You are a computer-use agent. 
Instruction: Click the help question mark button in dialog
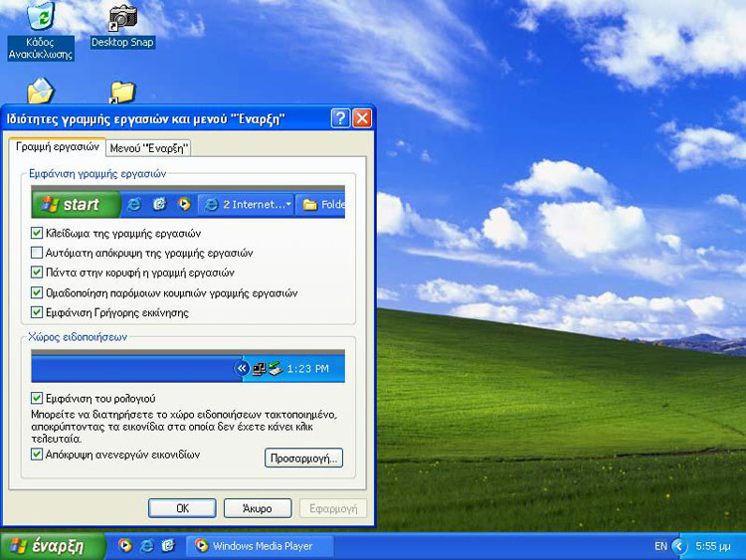(x=340, y=118)
